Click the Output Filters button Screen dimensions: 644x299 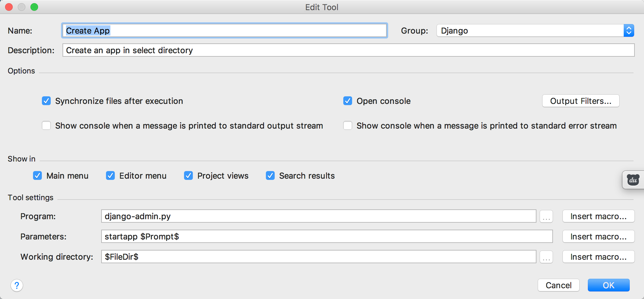581,101
